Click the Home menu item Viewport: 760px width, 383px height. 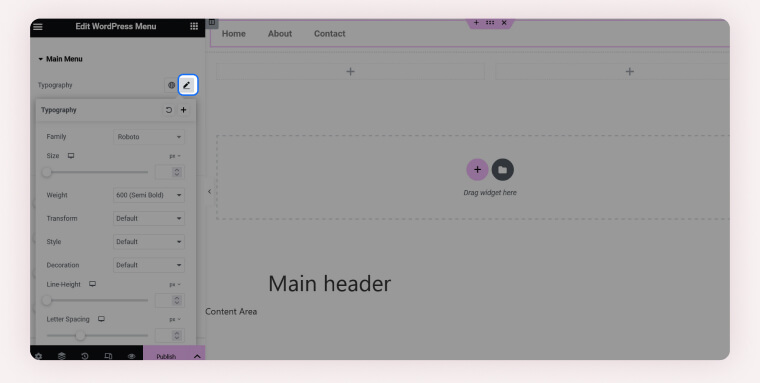pos(234,34)
